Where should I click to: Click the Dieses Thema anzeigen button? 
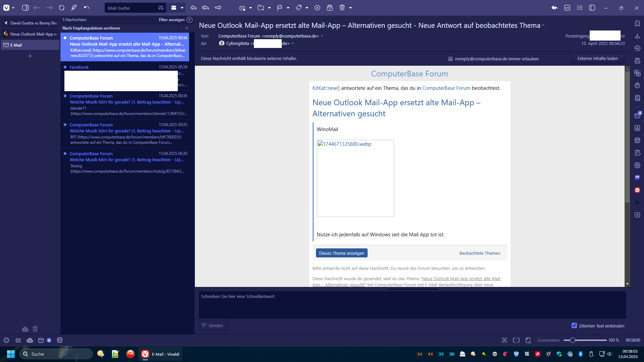click(x=341, y=253)
